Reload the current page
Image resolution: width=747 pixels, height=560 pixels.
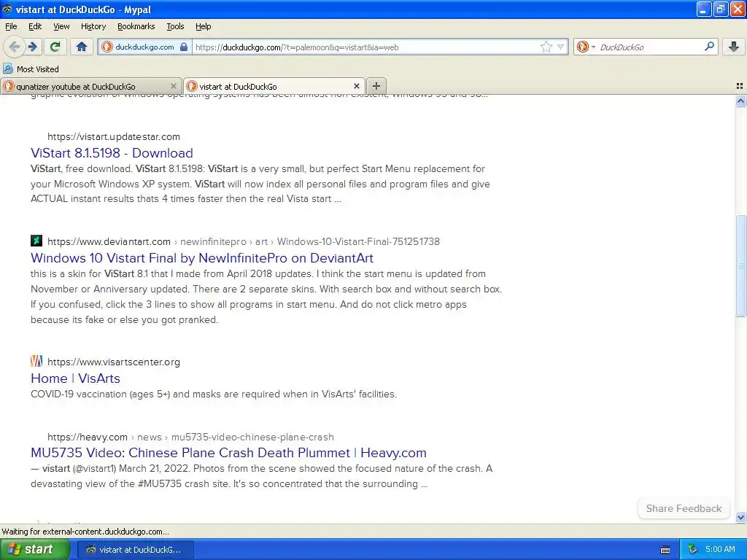click(x=55, y=47)
